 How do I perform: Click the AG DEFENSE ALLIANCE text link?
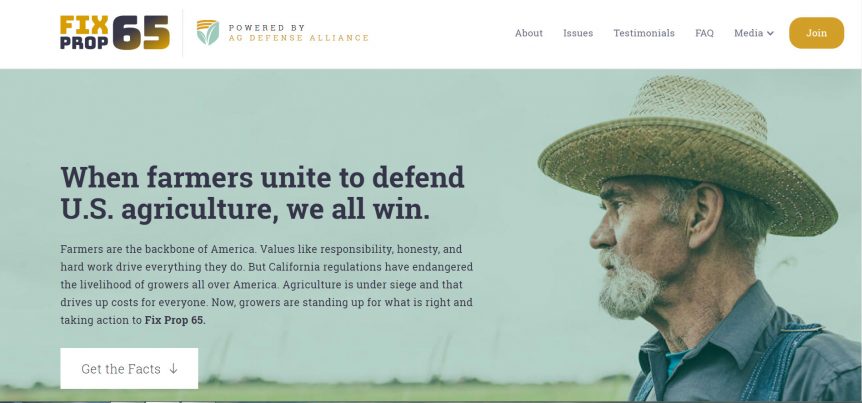[x=299, y=38]
